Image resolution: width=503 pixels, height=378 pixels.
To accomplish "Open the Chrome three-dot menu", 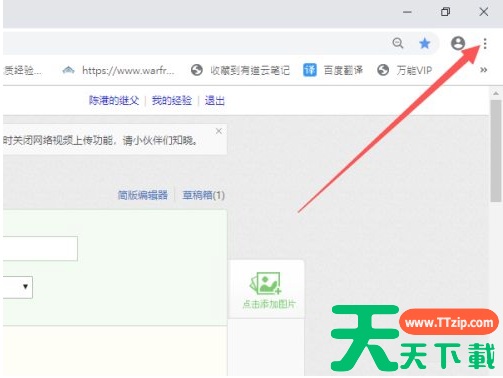I will (x=485, y=43).
